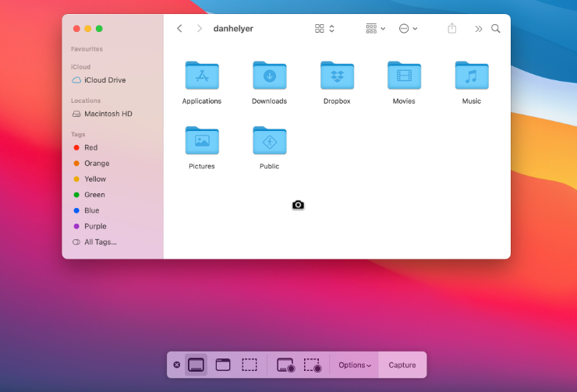Select Record Selected Portion mode
The image size is (577, 392).
[313, 366]
